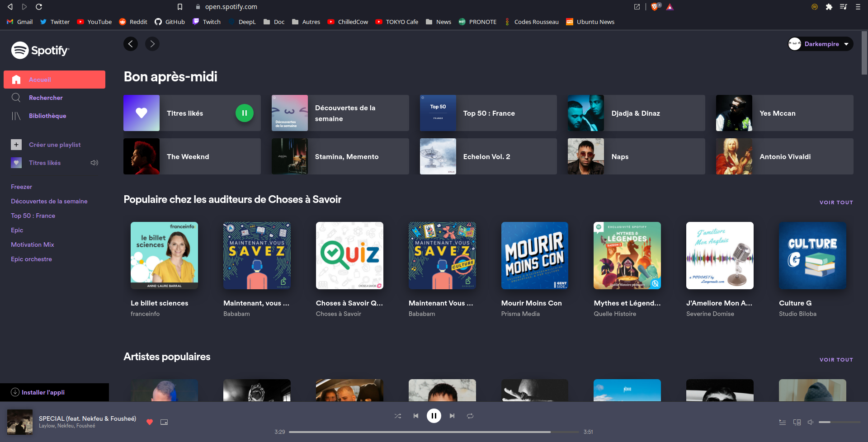Open Mythes et Légendes podcast

pyautogui.click(x=627, y=271)
